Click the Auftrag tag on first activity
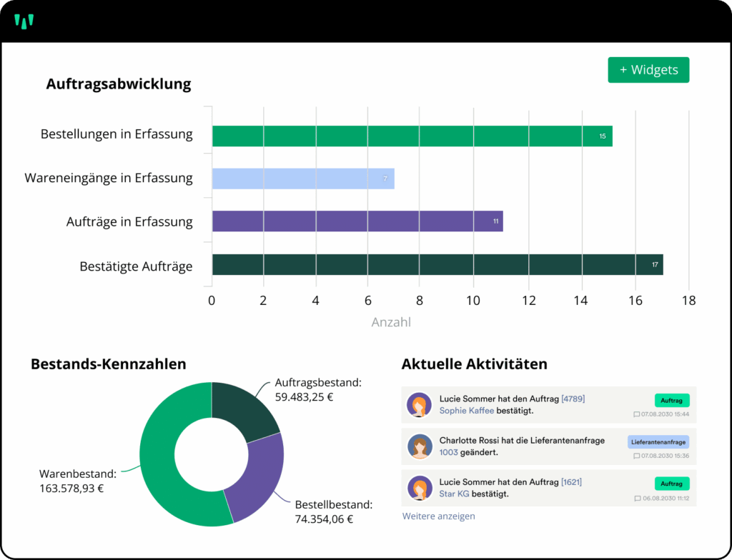The width and height of the screenshot is (732, 560). point(671,401)
